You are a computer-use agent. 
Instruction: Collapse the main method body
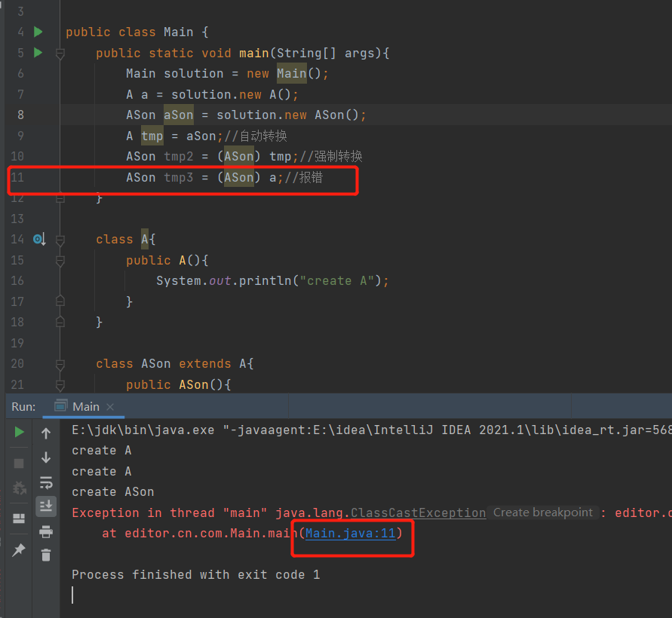(x=60, y=53)
